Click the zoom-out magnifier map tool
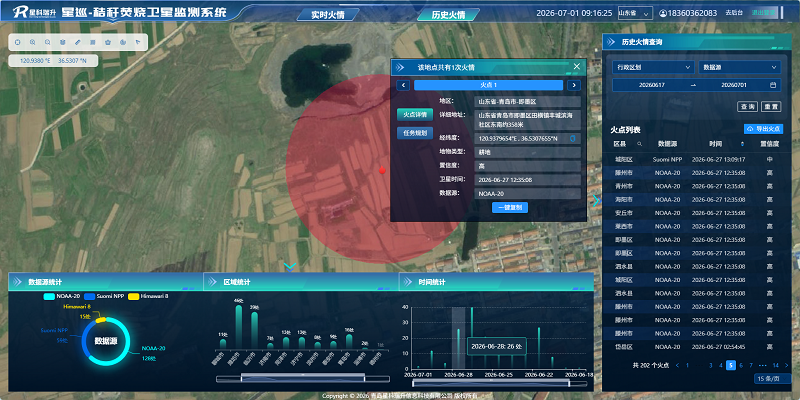The width and height of the screenshot is (800, 400). tap(47, 42)
